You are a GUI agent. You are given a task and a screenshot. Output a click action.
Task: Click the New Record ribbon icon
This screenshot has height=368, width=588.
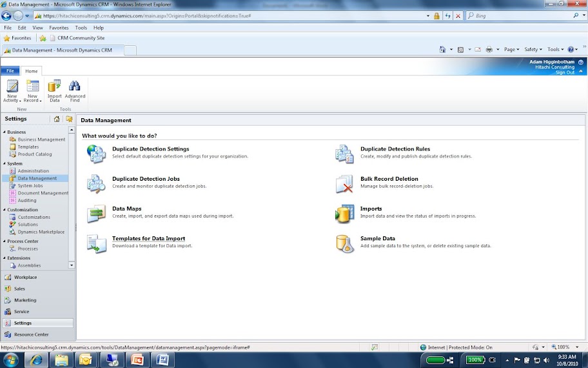coord(33,90)
